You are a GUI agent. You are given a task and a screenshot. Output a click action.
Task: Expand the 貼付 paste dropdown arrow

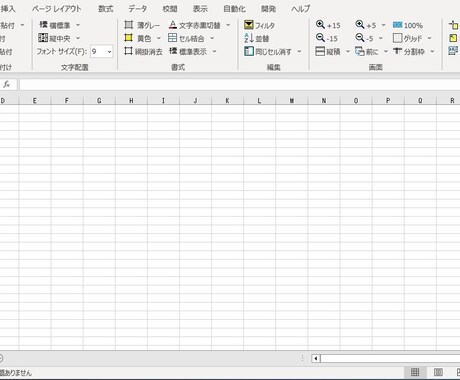(22, 25)
